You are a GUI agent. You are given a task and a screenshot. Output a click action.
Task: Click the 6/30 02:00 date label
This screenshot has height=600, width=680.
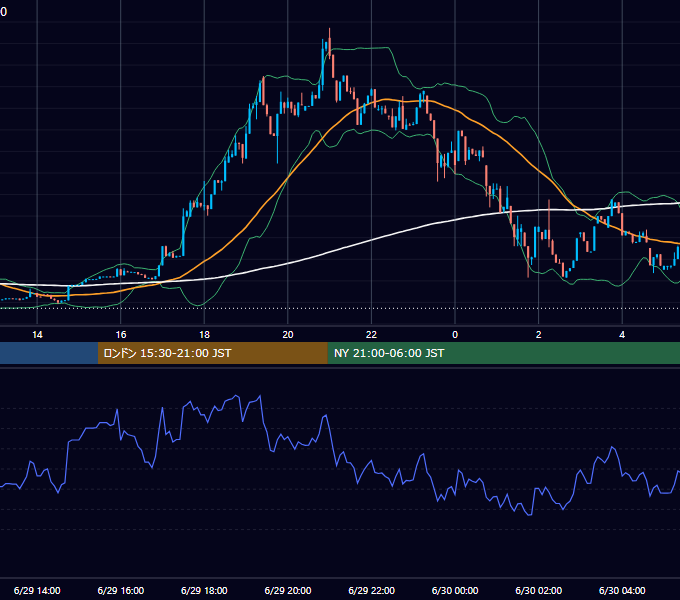point(539,590)
